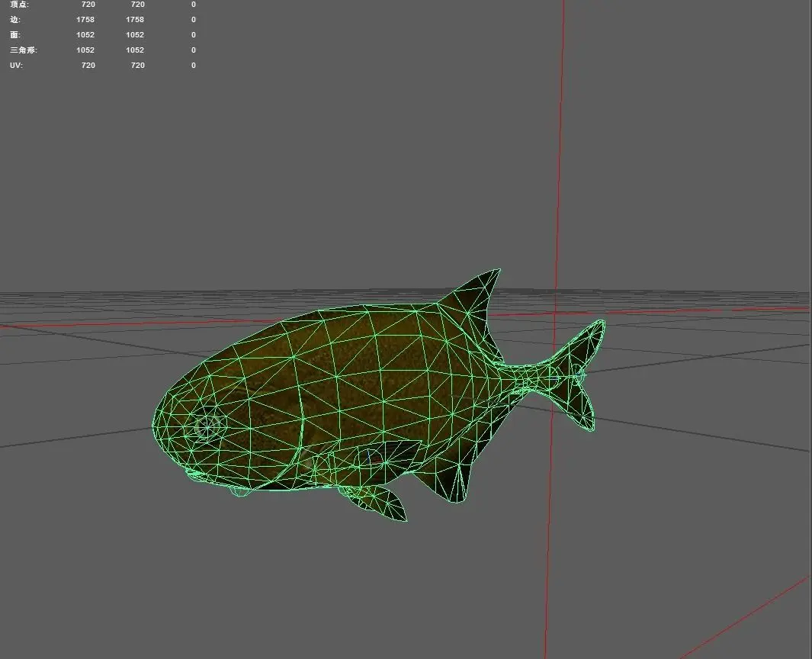
Task: Click the first 720 value in UV row
Action: coord(88,66)
